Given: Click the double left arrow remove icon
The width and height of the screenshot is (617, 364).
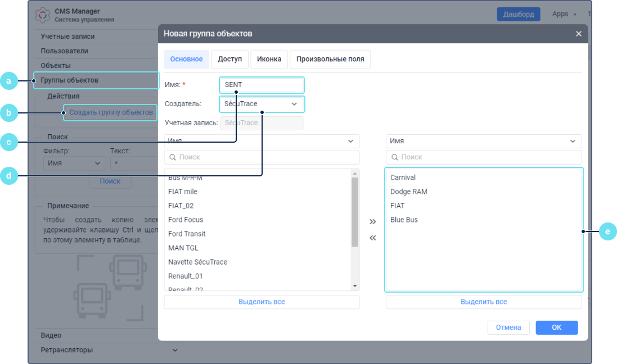Looking at the screenshot, I should (372, 238).
